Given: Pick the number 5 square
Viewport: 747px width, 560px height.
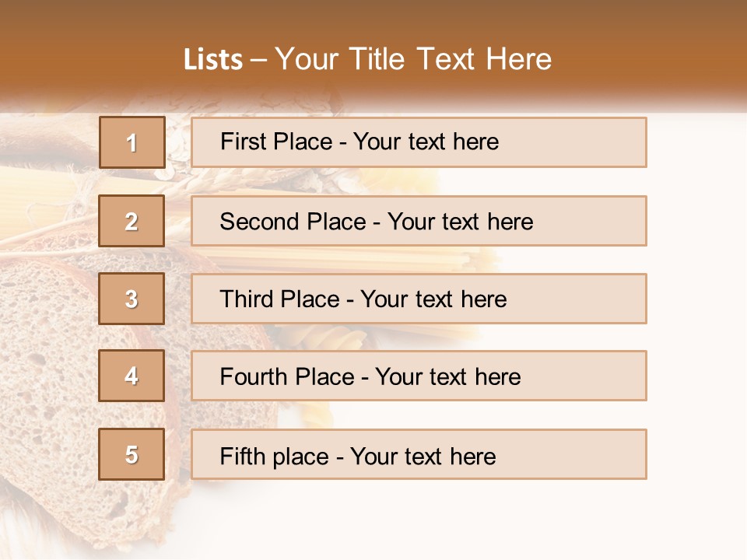Looking at the screenshot, I should pos(132,454).
